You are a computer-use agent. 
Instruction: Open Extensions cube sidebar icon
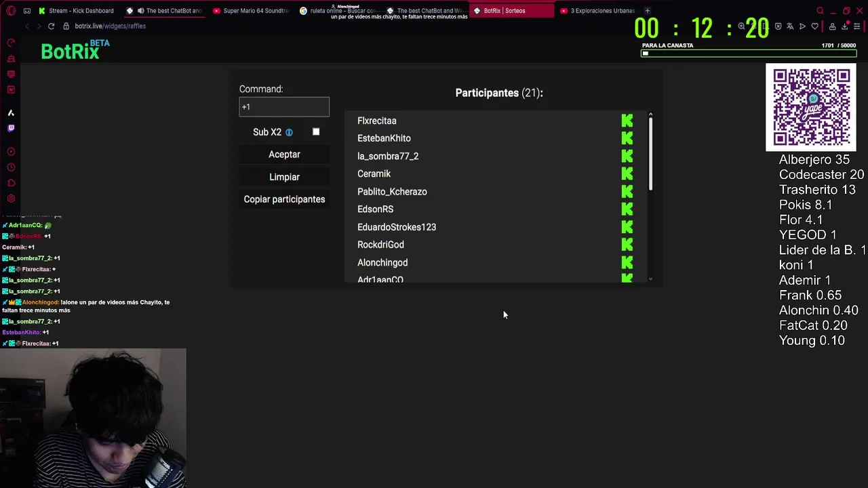point(11,183)
